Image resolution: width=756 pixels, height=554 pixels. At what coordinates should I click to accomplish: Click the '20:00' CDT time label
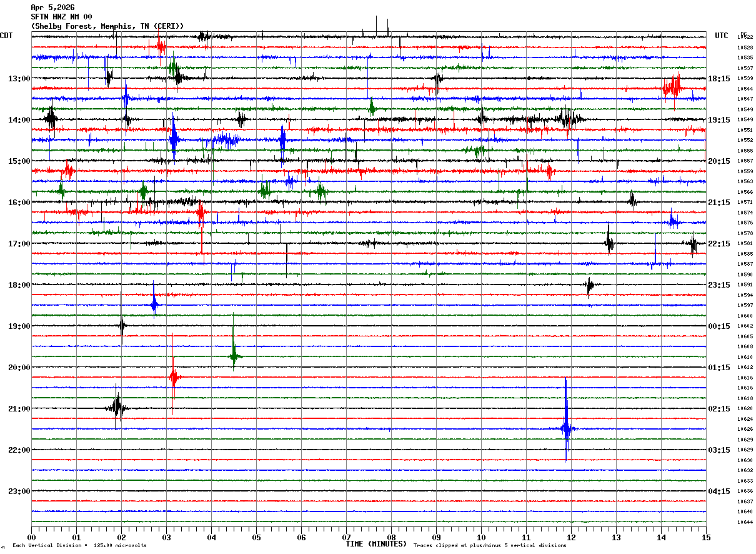(x=19, y=368)
